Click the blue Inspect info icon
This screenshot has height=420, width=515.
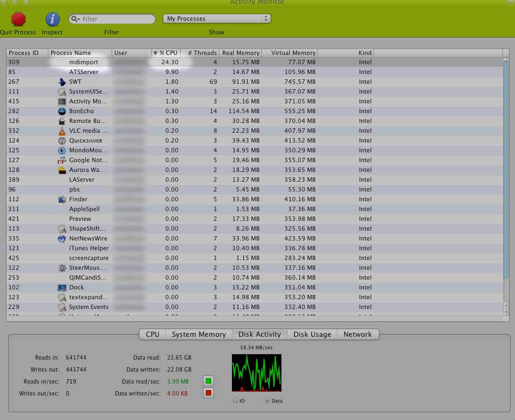[53, 19]
